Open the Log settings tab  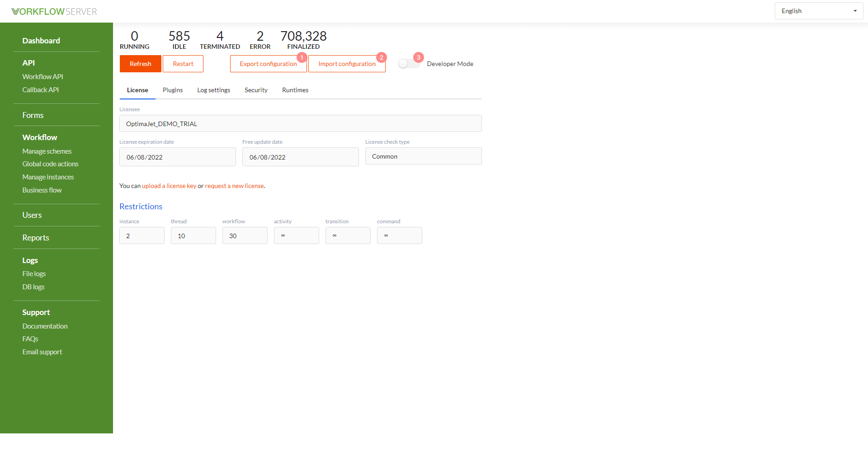tap(214, 90)
